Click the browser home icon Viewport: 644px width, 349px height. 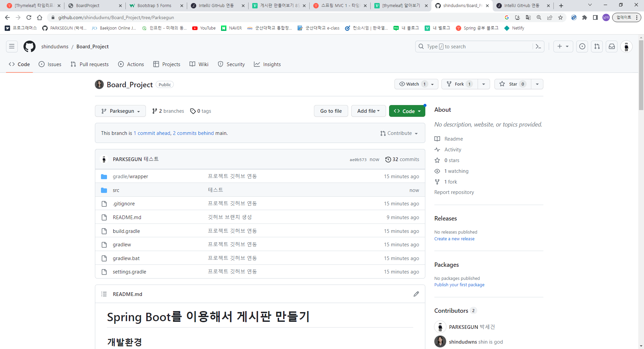click(x=40, y=17)
